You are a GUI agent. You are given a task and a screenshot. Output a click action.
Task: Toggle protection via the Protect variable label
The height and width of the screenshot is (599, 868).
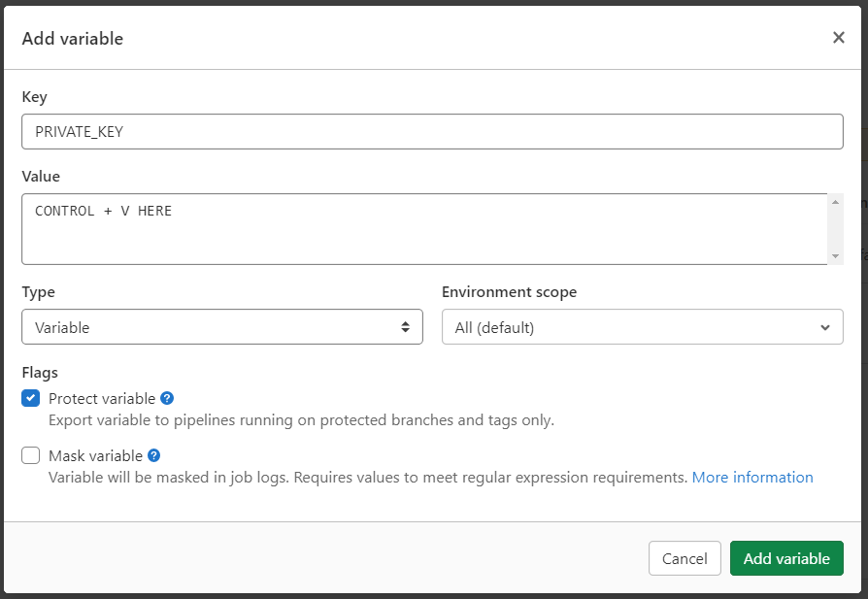[x=101, y=398]
